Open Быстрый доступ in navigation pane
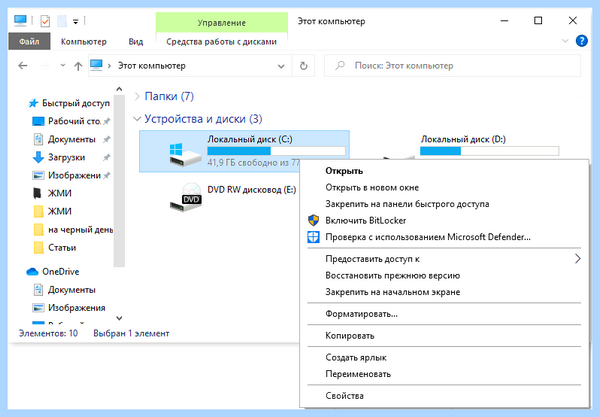This screenshot has height=417, width=600. point(76,103)
